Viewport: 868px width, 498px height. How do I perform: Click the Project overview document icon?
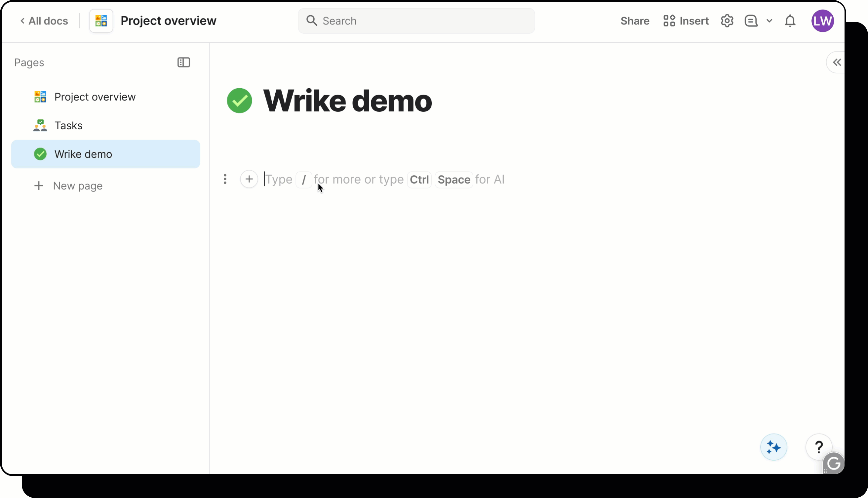click(x=100, y=21)
